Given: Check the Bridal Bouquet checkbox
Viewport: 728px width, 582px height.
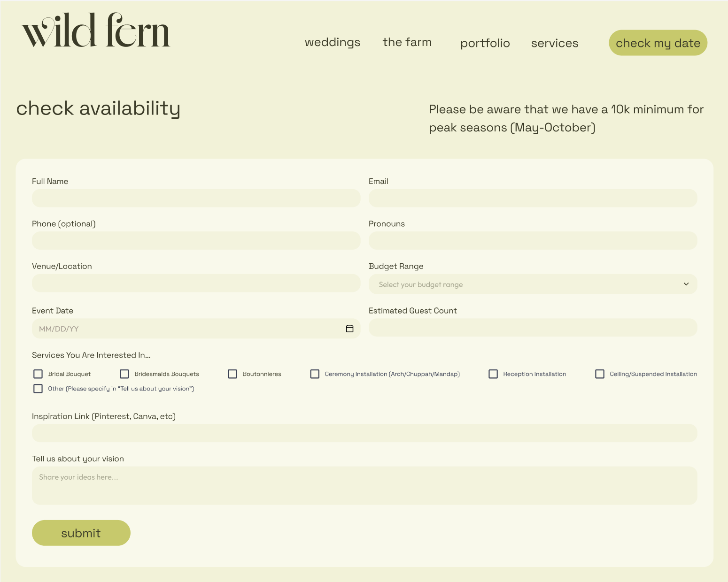Looking at the screenshot, I should [38, 374].
